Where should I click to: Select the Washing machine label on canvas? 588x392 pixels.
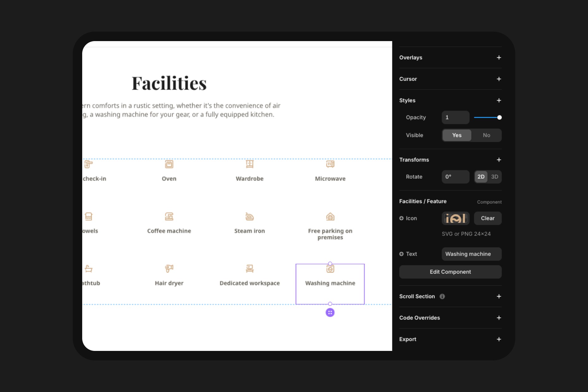click(x=330, y=283)
